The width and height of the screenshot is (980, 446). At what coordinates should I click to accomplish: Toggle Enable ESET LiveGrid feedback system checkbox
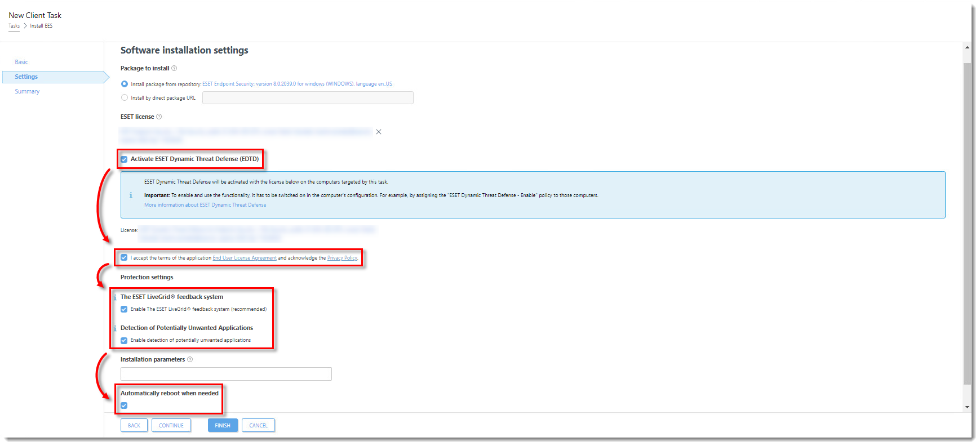pyautogui.click(x=124, y=309)
